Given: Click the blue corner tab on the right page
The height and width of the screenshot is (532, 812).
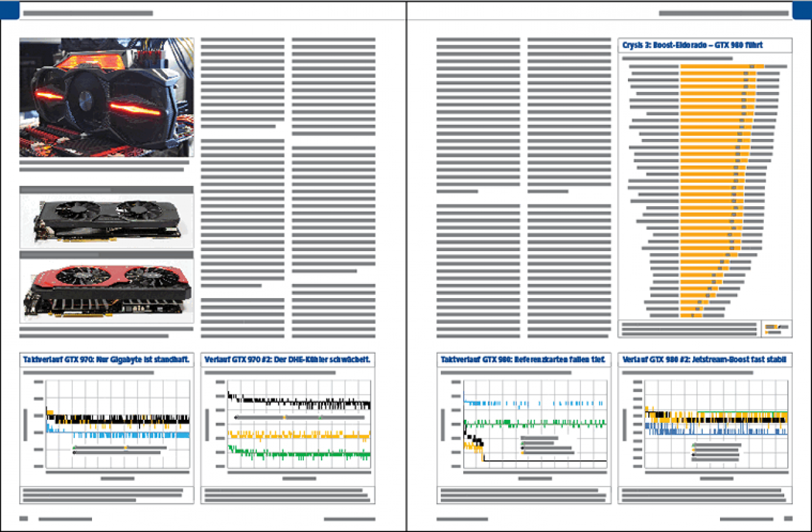Looking at the screenshot, I should click(801, 9).
